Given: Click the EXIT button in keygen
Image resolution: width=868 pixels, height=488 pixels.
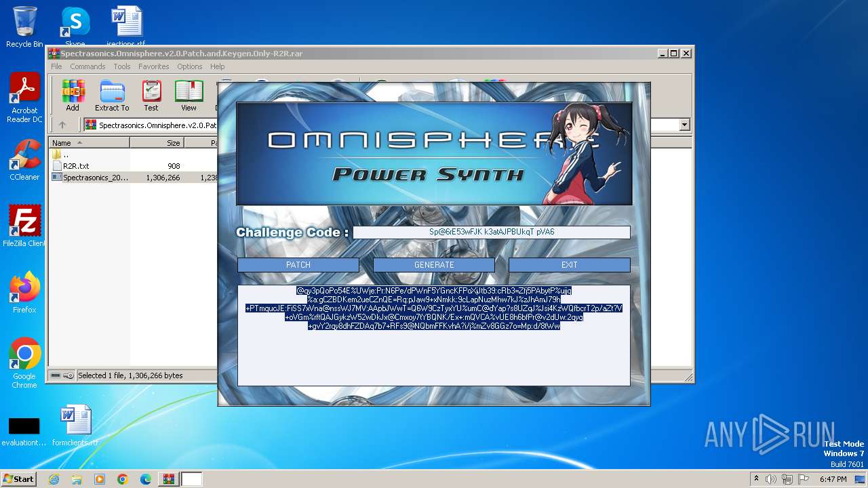Looking at the screenshot, I should 570,265.
